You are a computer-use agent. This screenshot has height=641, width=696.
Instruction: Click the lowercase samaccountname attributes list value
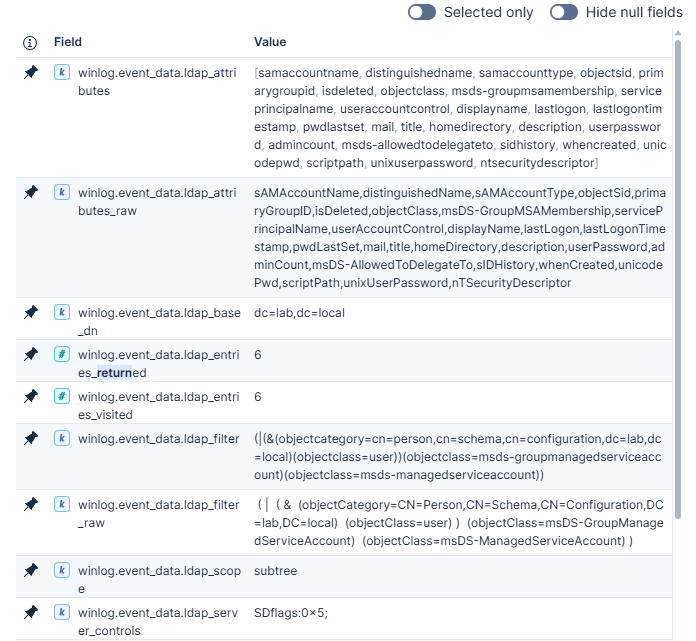tap(460, 118)
